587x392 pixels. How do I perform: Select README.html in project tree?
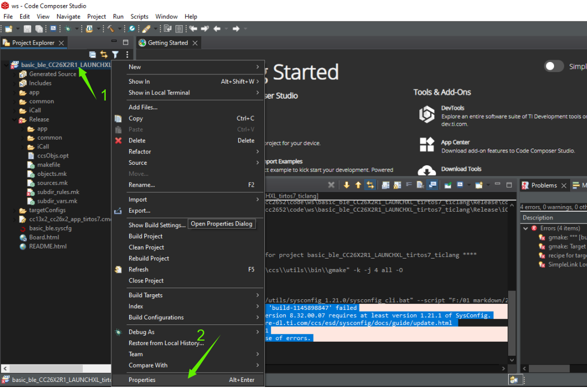point(48,246)
